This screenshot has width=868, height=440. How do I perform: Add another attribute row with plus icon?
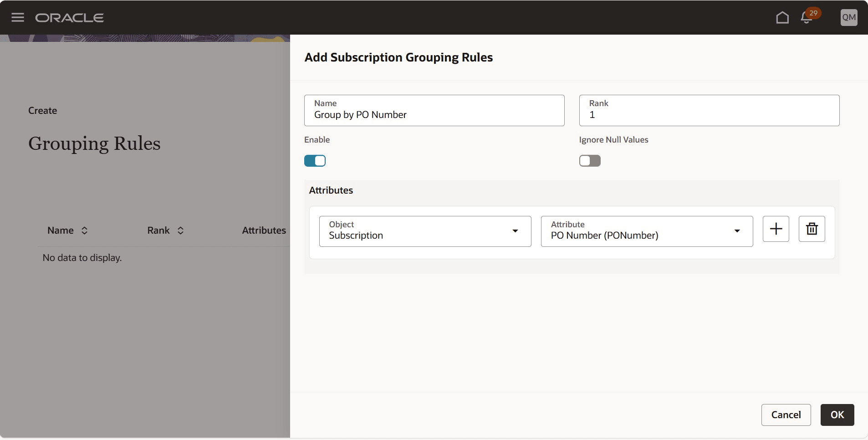[776, 229]
